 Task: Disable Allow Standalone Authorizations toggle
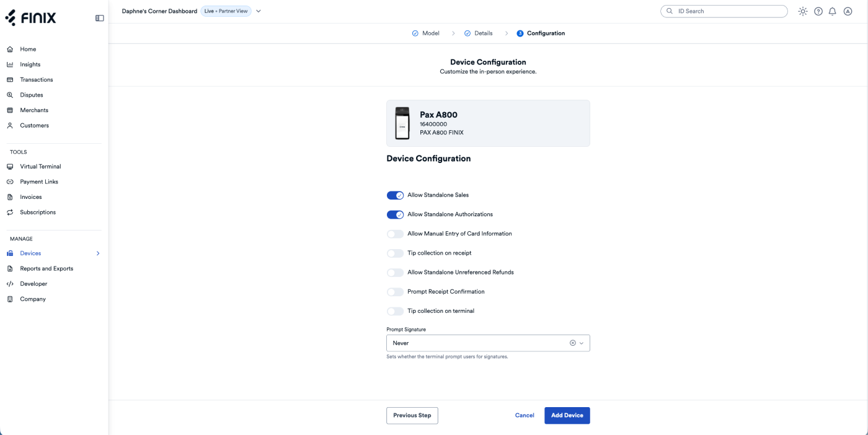[x=395, y=214]
